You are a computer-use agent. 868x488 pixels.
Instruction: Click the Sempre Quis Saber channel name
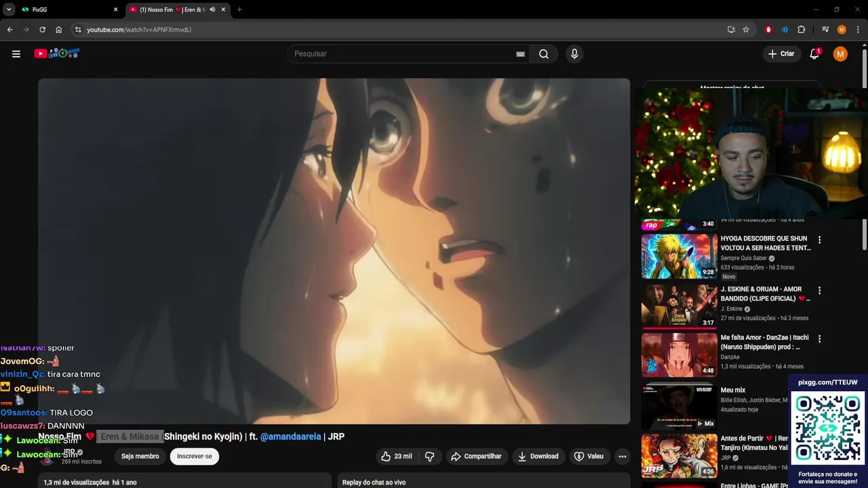[x=743, y=258]
